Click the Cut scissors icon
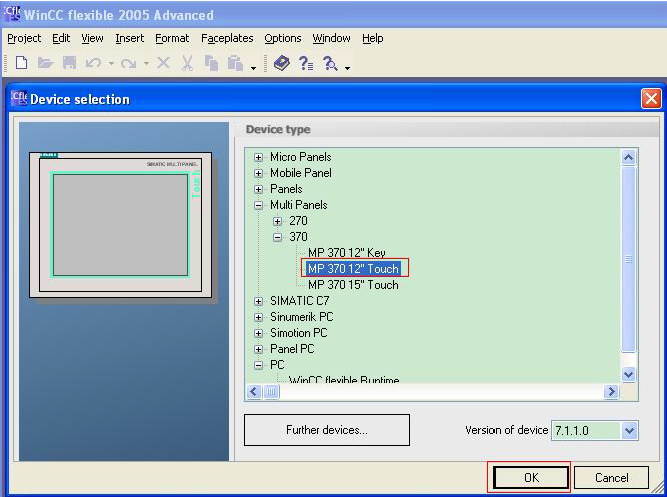667x497 pixels. 187,63
